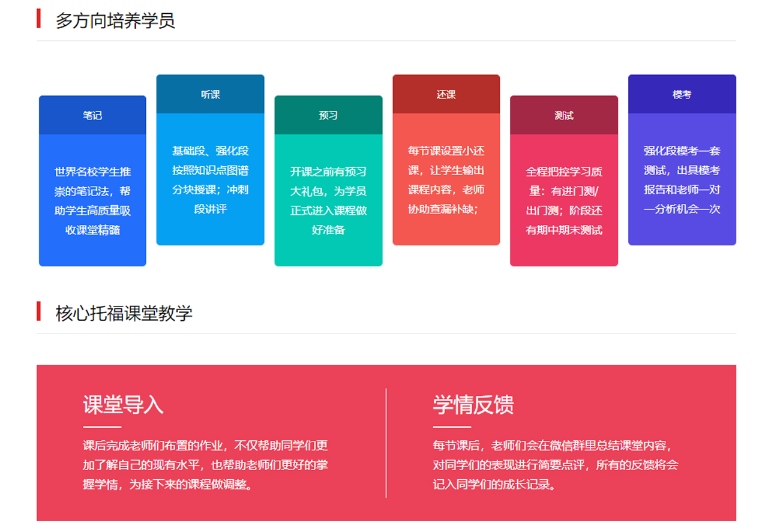Screen dimensions: 768x532
Task: Click the 每节课设置小还课 description text
Action: coord(446,180)
